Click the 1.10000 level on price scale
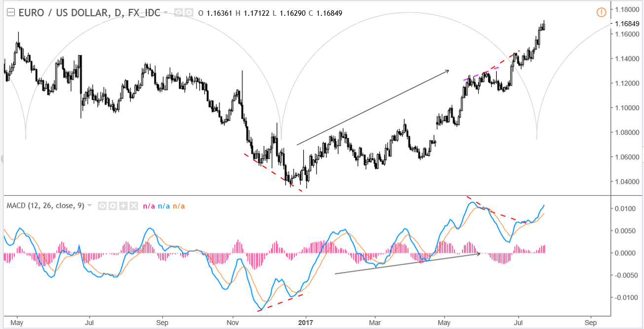Screen dimensions: 644x329 tap(627, 108)
